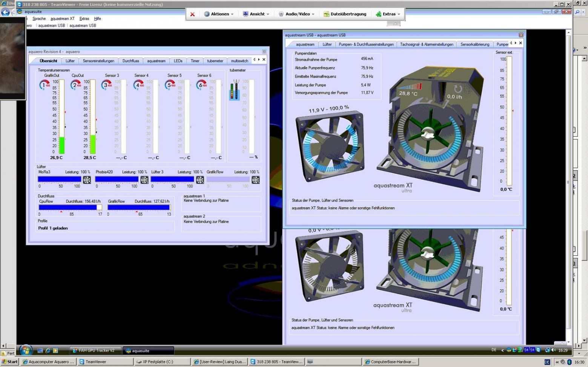Open the Pumpen- & Durchflusseinstellungen tab
The image size is (588, 367).
[366, 44]
